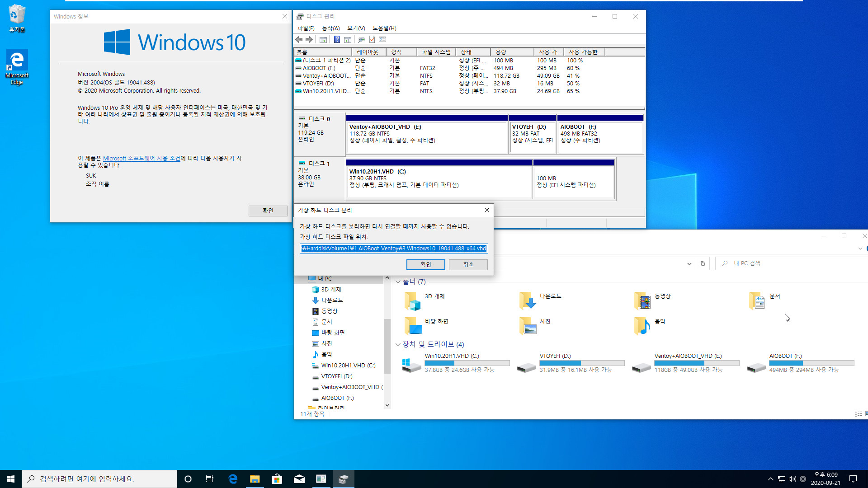Open Mail from the taskbar

299,479
